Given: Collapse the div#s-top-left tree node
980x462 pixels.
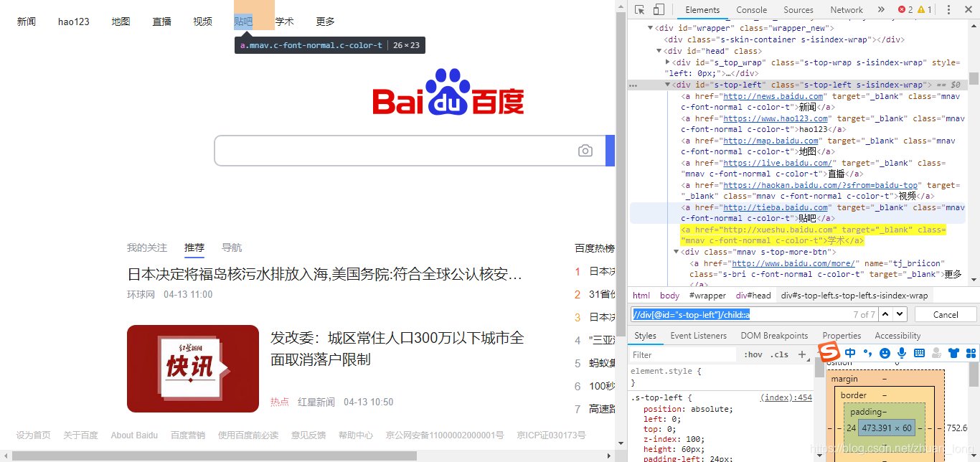Looking at the screenshot, I should (x=668, y=84).
